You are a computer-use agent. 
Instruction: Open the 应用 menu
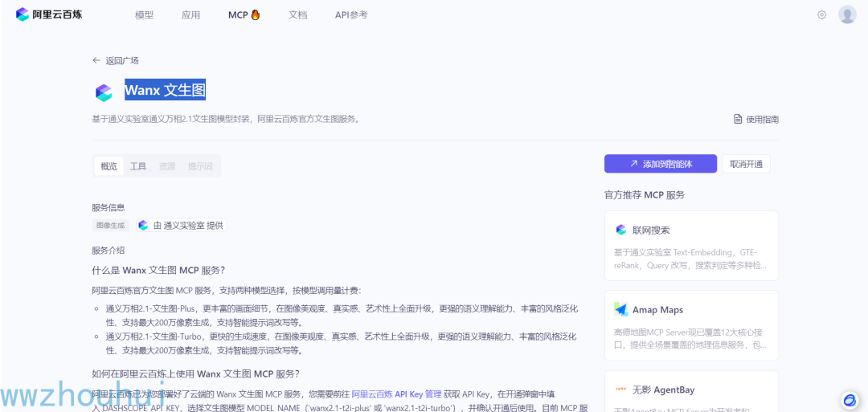pos(190,15)
